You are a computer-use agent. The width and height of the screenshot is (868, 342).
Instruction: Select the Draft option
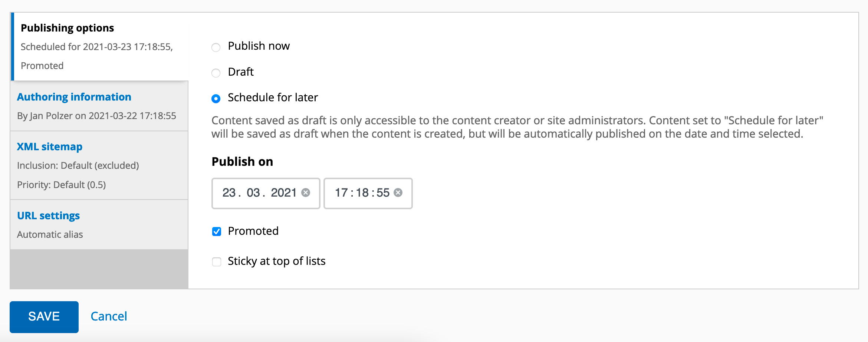pos(216,73)
